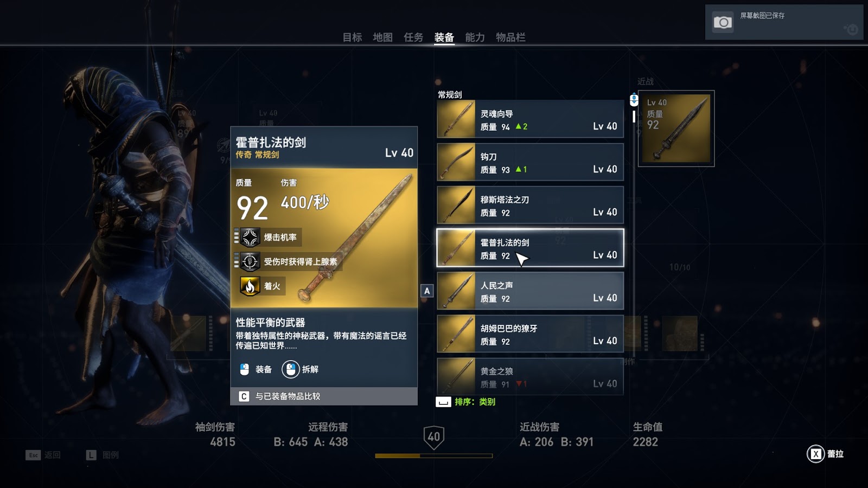Open the 能力 tab

point(475,37)
